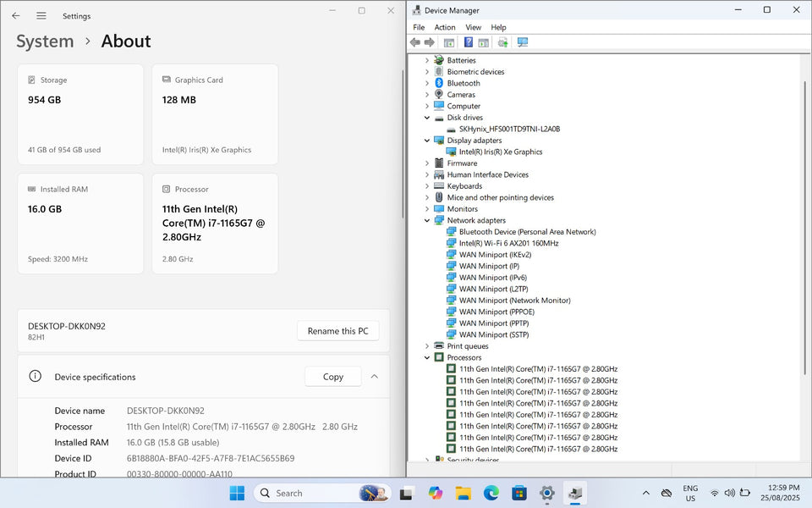The height and width of the screenshot is (508, 812).
Task: Open the Processor info card
Action: (x=215, y=224)
